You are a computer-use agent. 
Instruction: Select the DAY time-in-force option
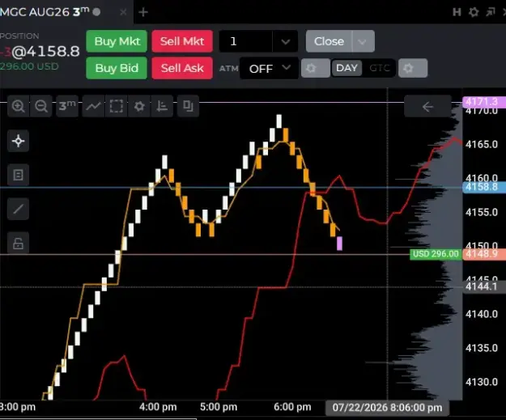tap(347, 68)
